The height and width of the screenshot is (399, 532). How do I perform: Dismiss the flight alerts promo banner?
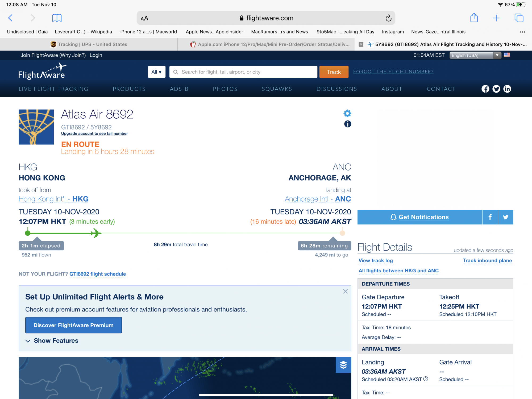(345, 291)
